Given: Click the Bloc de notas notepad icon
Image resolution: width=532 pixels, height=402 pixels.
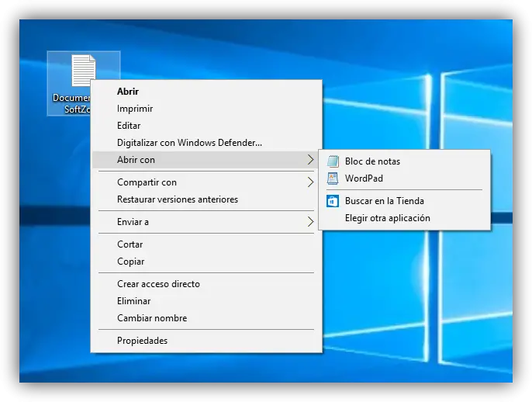Looking at the screenshot, I should (333, 161).
